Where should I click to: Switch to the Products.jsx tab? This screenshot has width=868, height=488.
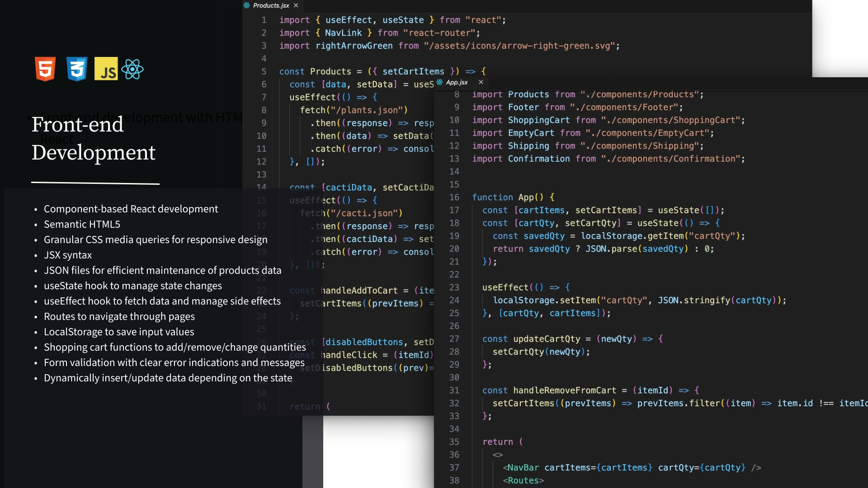(x=271, y=5)
